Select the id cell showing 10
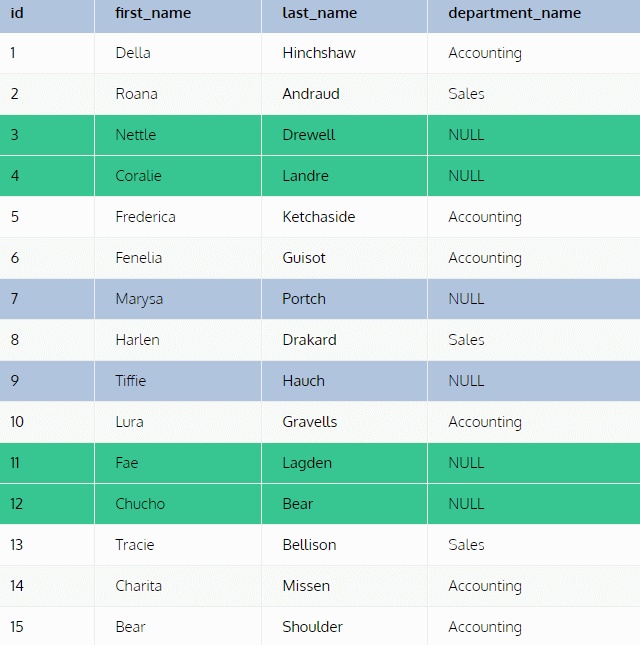 click(x=17, y=422)
